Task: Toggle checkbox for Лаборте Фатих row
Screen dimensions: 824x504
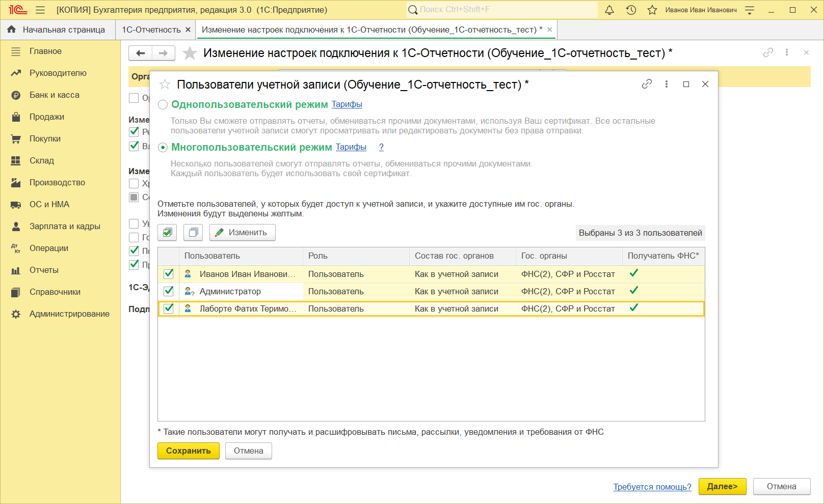Action: [x=169, y=309]
